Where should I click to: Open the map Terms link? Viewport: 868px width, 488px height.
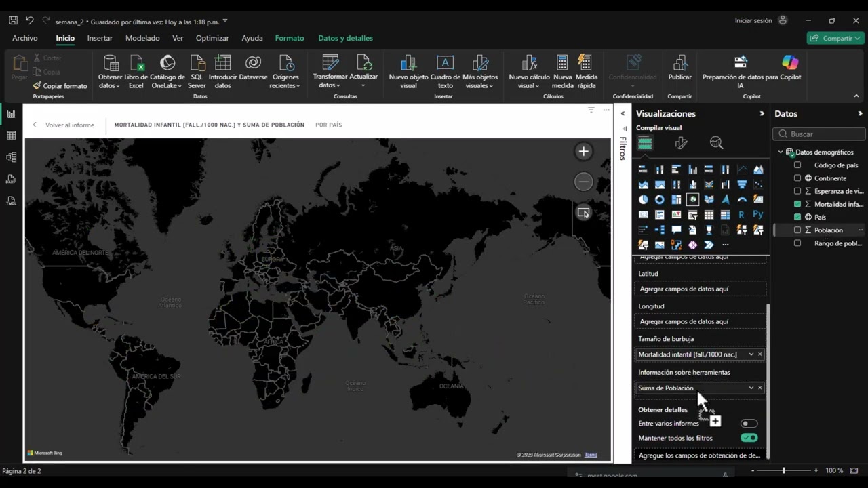pyautogui.click(x=591, y=455)
